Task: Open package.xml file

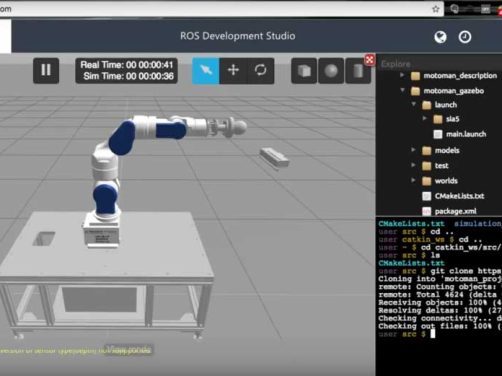Action: [455, 211]
